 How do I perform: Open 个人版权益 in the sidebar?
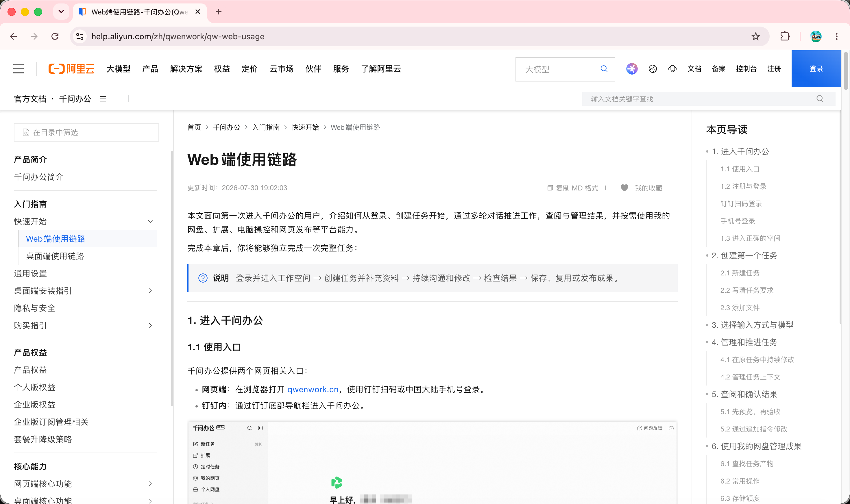[35, 387]
